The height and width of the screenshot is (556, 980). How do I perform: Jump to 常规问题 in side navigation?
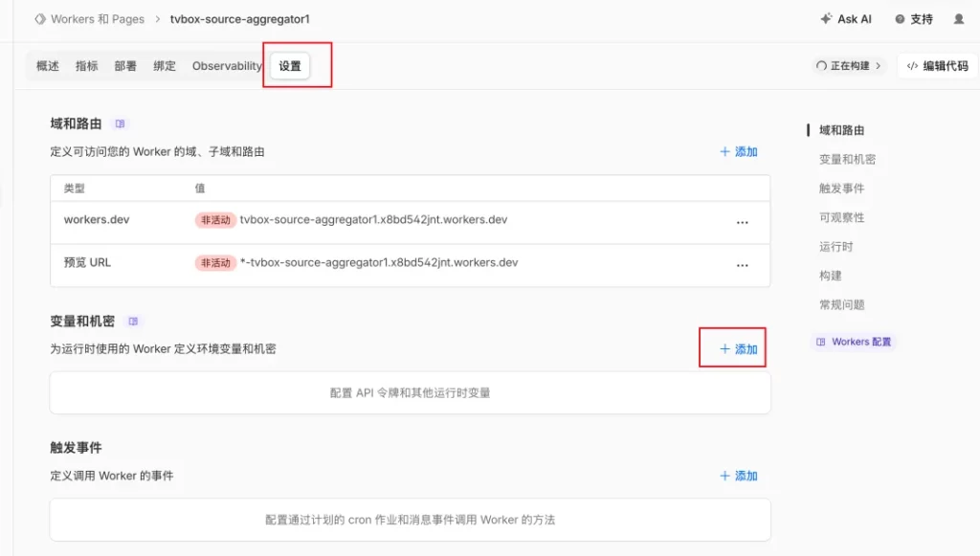841,305
